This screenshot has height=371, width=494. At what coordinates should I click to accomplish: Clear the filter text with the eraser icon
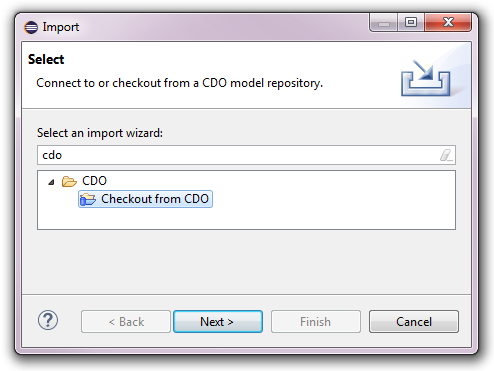446,155
